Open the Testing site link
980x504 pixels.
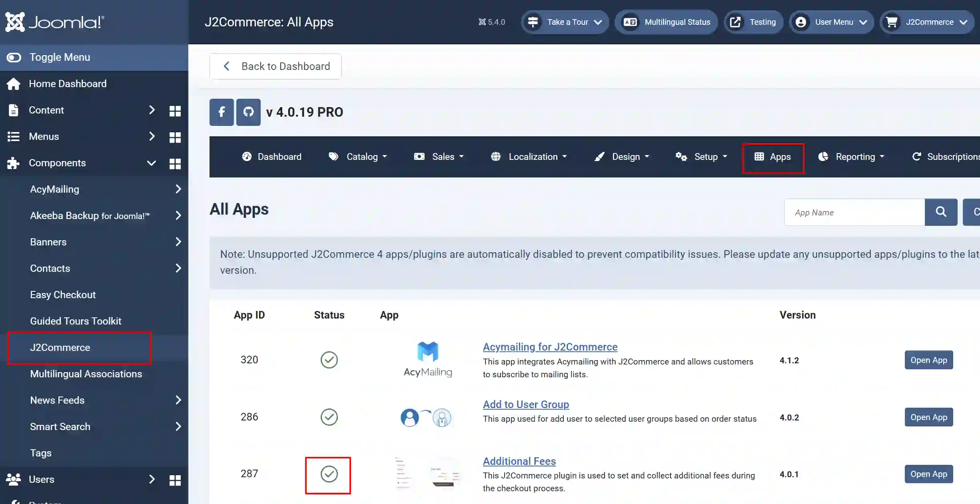pyautogui.click(x=753, y=22)
